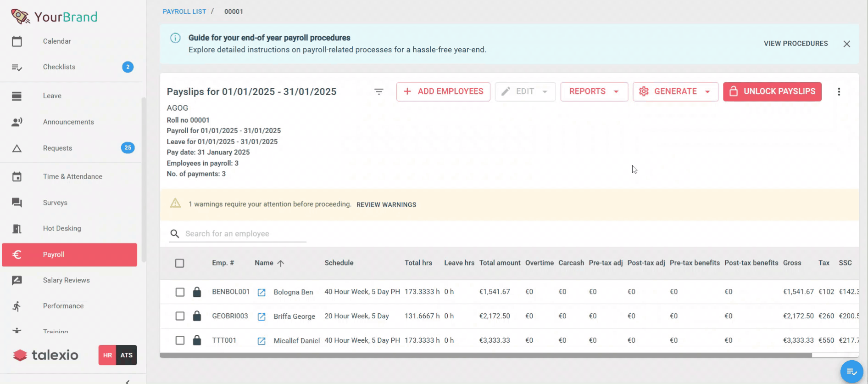Open Micallef Daniel's payslip link icon
868x384 pixels.
click(x=262, y=341)
